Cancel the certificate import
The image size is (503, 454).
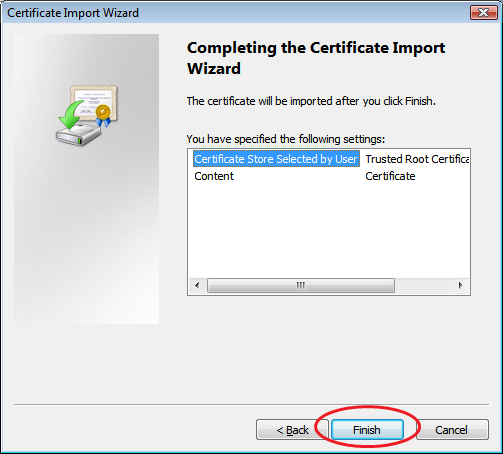(452, 430)
